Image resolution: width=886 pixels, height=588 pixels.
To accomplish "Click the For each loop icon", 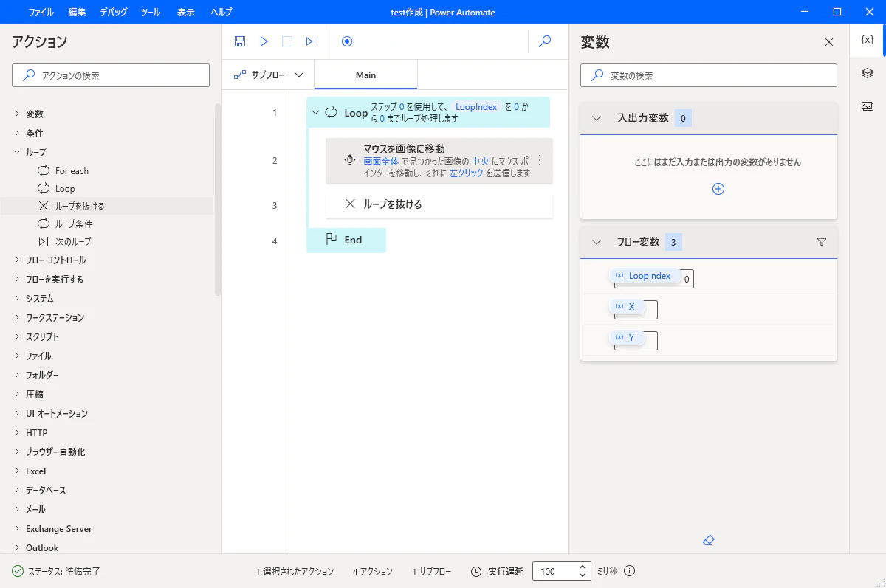I will click(x=44, y=170).
